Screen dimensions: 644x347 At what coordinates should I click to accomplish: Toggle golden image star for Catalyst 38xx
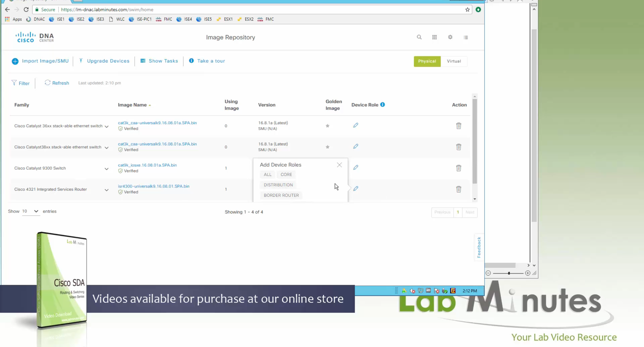coord(327,147)
